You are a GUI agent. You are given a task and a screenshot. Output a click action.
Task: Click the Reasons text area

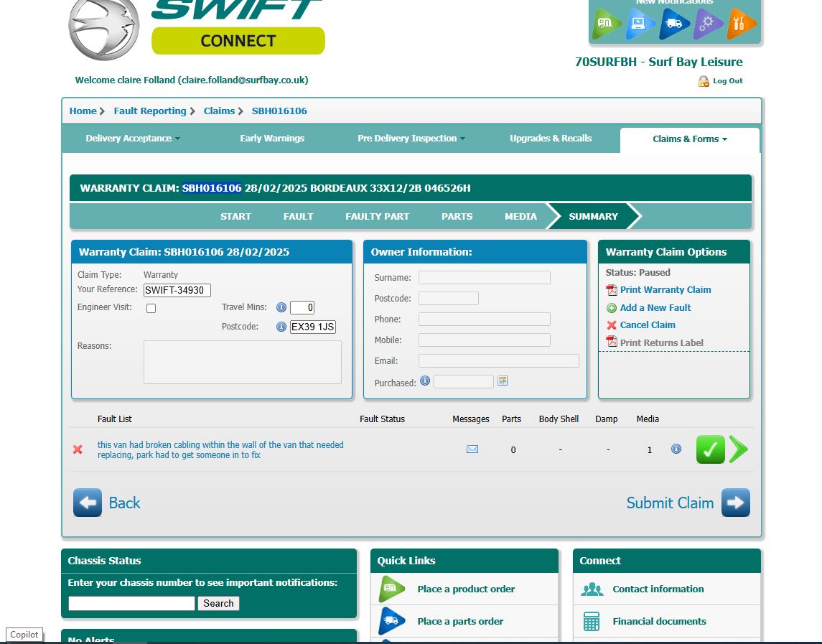242,363
